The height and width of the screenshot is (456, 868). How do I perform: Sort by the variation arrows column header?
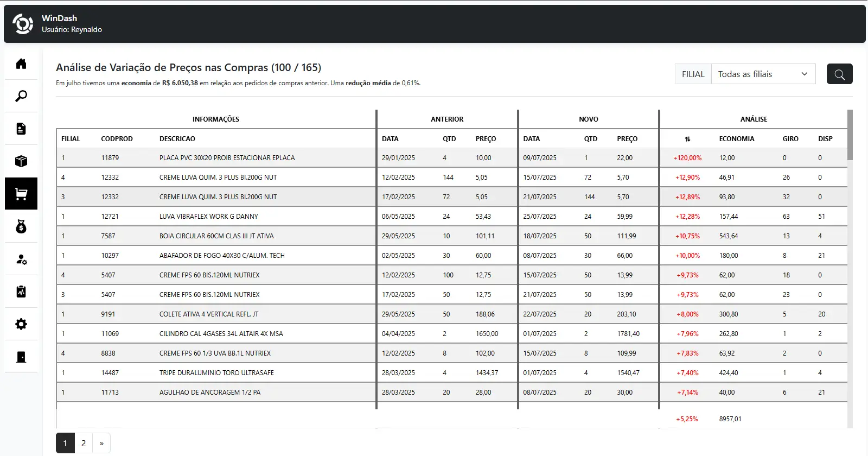point(687,139)
